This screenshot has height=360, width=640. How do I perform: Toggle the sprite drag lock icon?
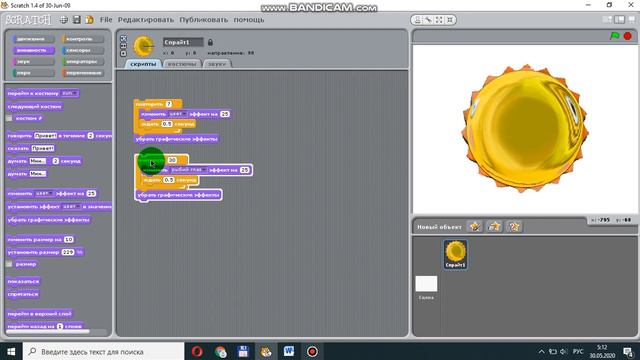[x=210, y=42]
